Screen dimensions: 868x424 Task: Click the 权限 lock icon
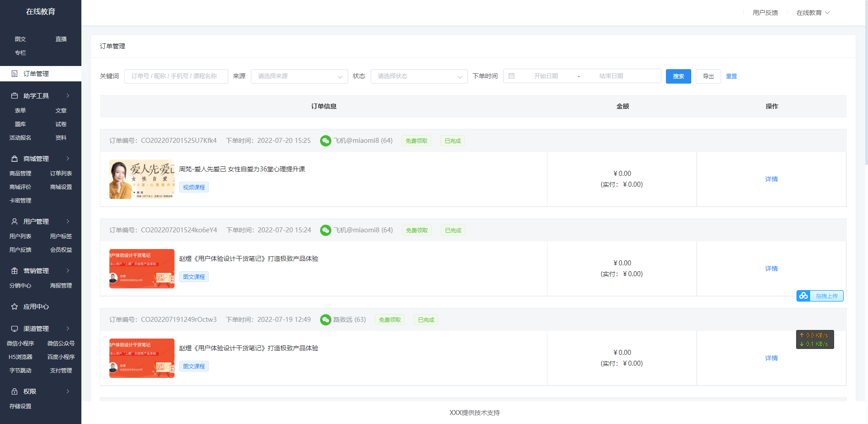[x=14, y=391]
